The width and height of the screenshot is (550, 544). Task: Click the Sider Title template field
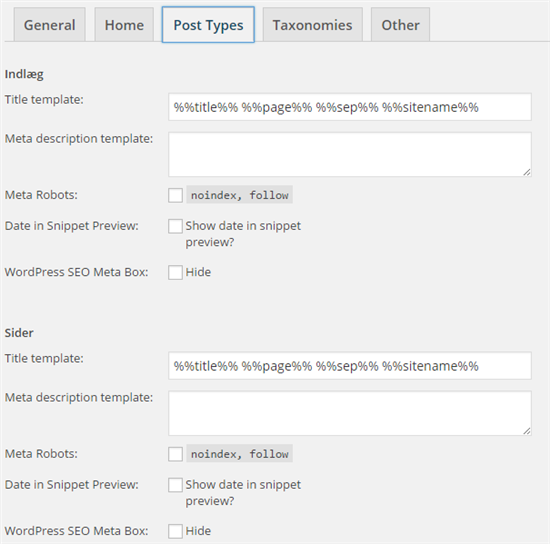point(350,366)
